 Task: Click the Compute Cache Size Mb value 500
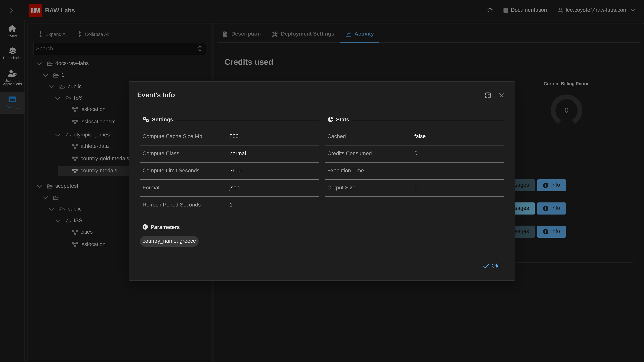click(234, 136)
